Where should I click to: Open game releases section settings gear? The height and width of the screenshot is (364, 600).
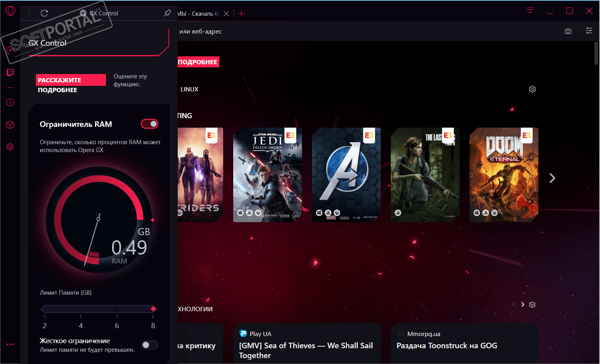(532, 89)
